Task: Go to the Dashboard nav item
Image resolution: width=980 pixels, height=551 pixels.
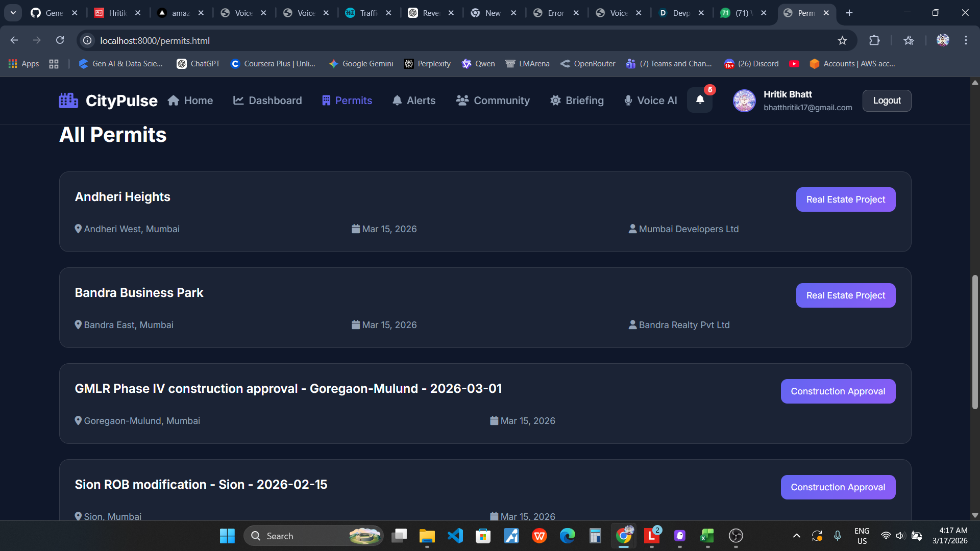Action: coord(267,101)
